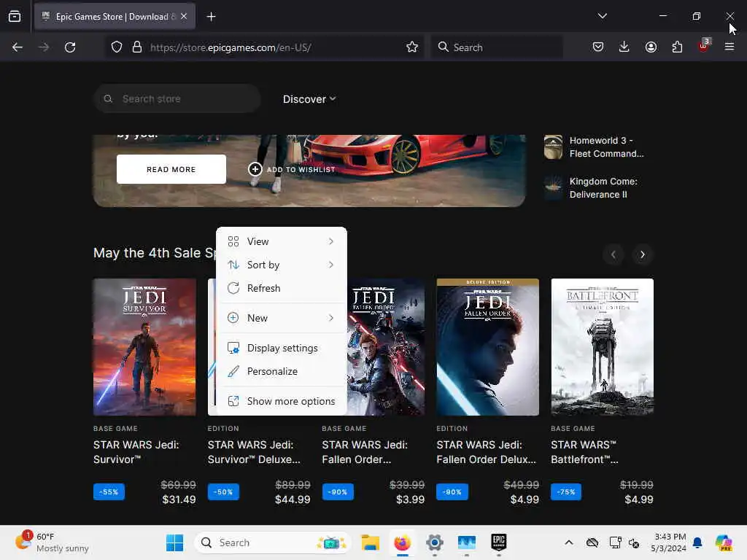Click the -55% discount badge

109,492
